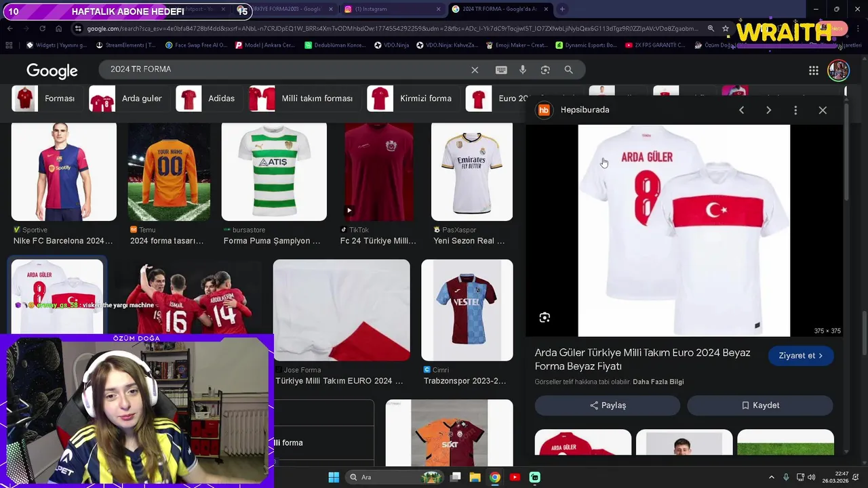Viewport: 868px width, 488px height.
Task: Save the image with Kaydet button
Action: pyautogui.click(x=760, y=405)
